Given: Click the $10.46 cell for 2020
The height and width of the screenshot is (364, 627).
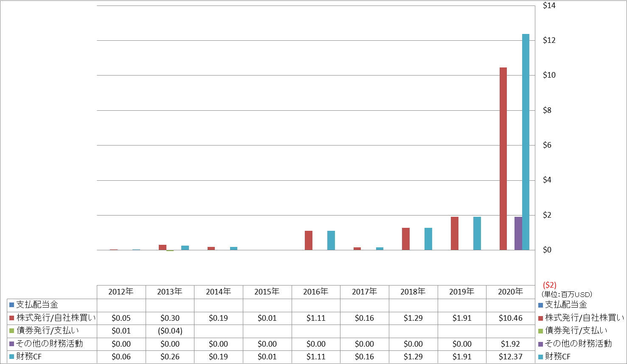Looking at the screenshot, I should coord(511,318).
